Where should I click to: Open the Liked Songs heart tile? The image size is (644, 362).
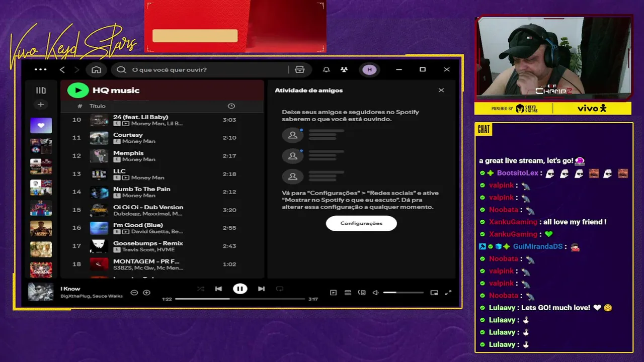pyautogui.click(x=41, y=125)
